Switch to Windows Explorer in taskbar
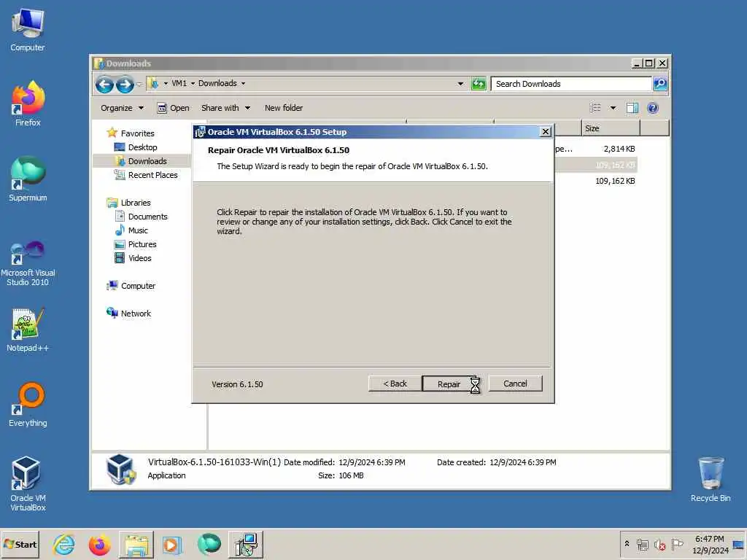 pyautogui.click(x=136, y=544)
